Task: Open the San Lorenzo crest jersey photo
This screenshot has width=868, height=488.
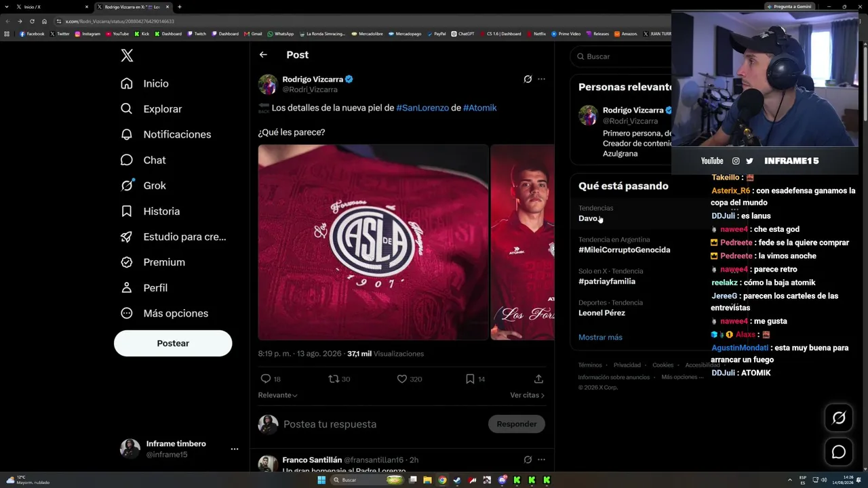Action: click(x=373, y=242)
